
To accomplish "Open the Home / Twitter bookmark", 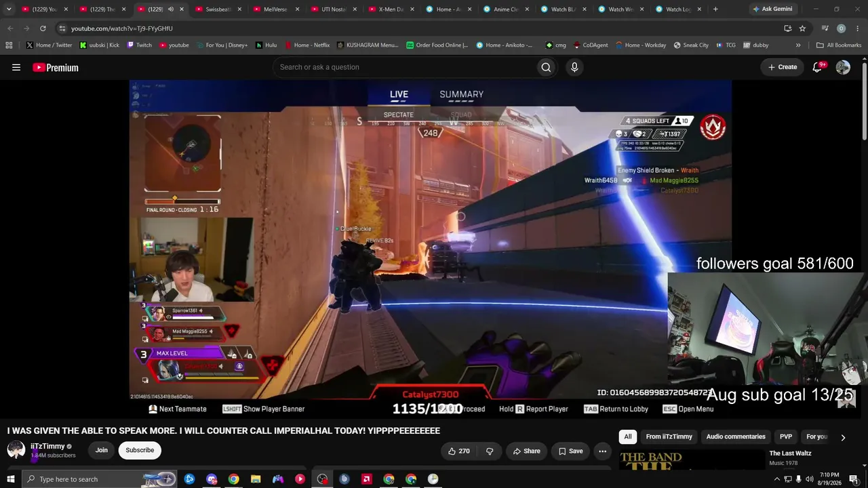I will point(49,45).
